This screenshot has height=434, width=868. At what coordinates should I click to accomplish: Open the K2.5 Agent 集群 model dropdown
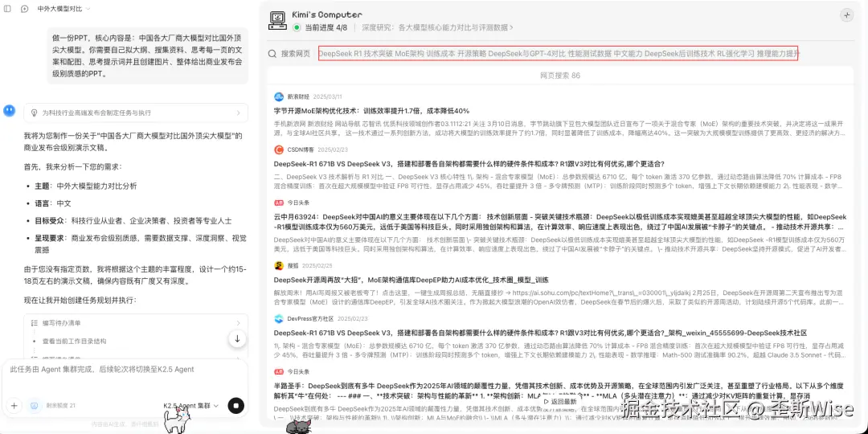tap(191, 406)
